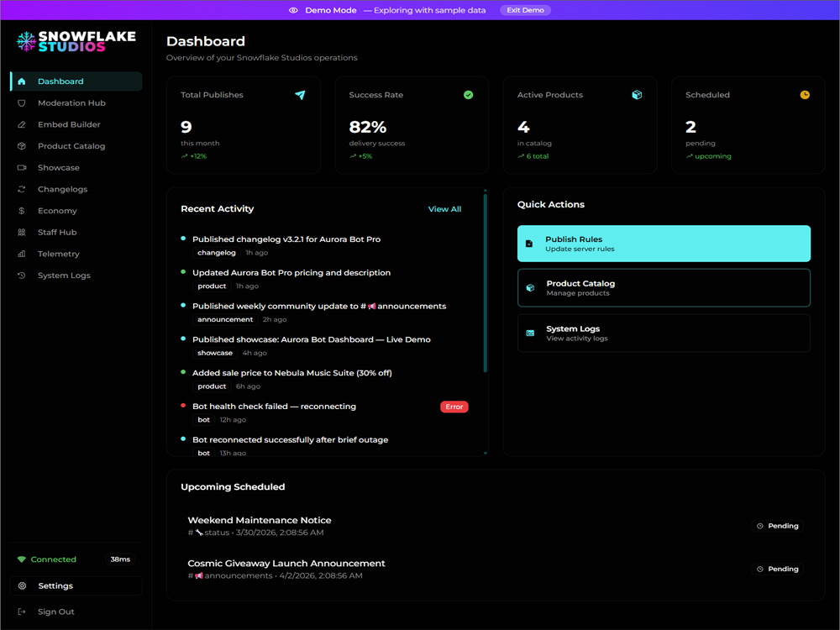This screenshot has width=840, height=630.
Task: Click the Embed Builder pencil icon
Action: coord(22,124)
